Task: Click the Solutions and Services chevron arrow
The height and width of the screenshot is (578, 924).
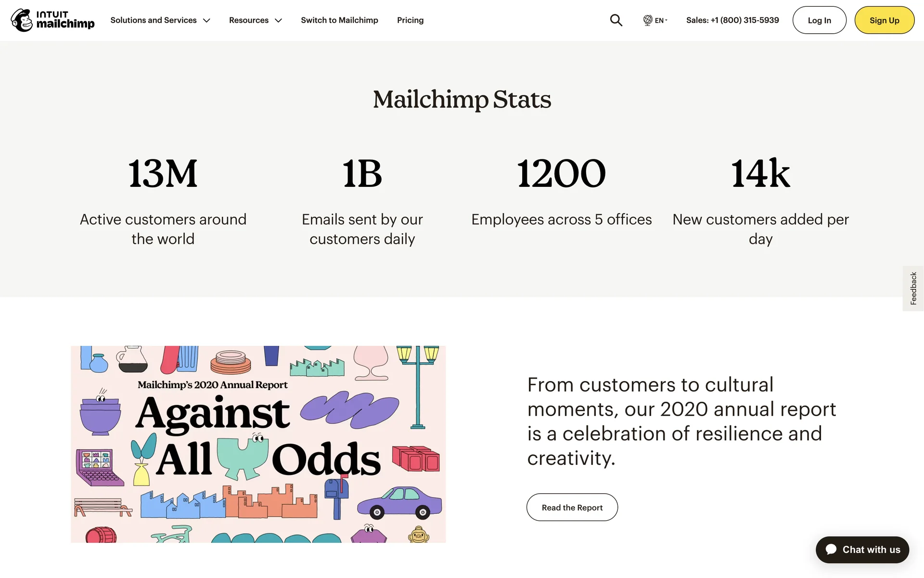Action: click(207, 21)
